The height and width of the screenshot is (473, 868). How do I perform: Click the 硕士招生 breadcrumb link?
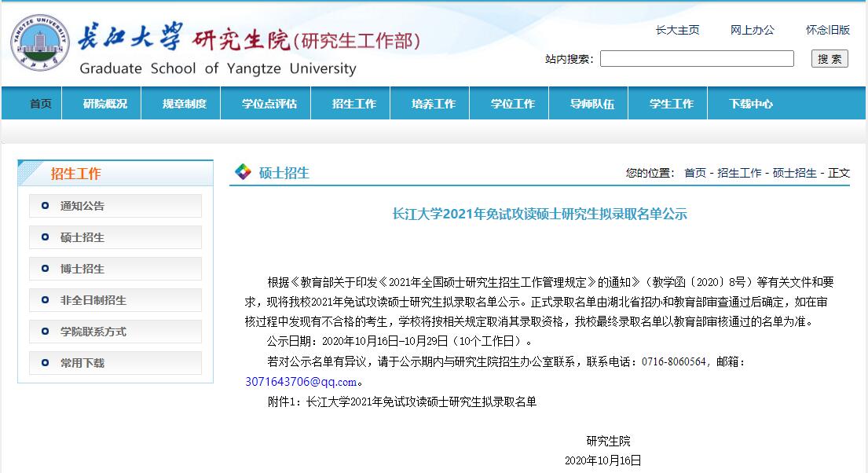[795, 173]
